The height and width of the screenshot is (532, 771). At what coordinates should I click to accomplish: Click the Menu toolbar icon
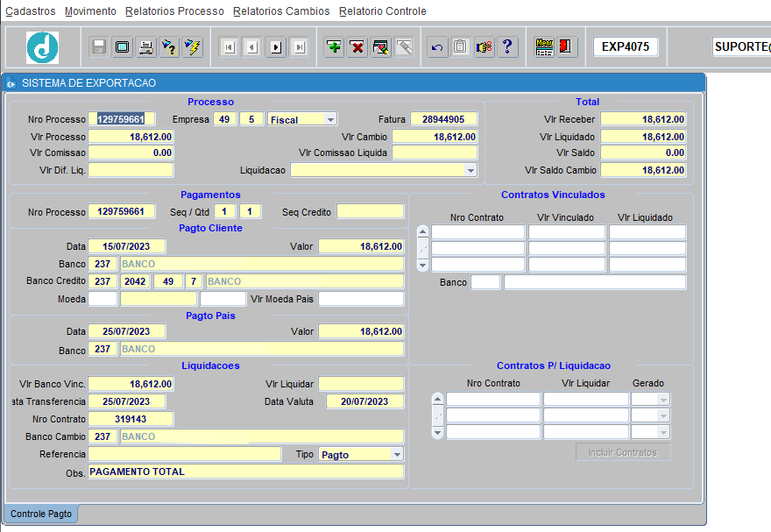(x=544, y=47)
